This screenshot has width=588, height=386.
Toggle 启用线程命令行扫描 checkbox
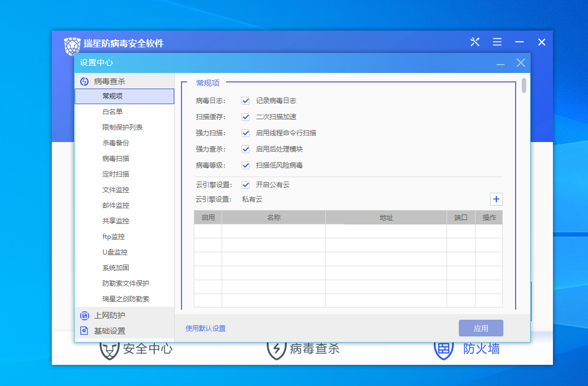pos(246,133)
